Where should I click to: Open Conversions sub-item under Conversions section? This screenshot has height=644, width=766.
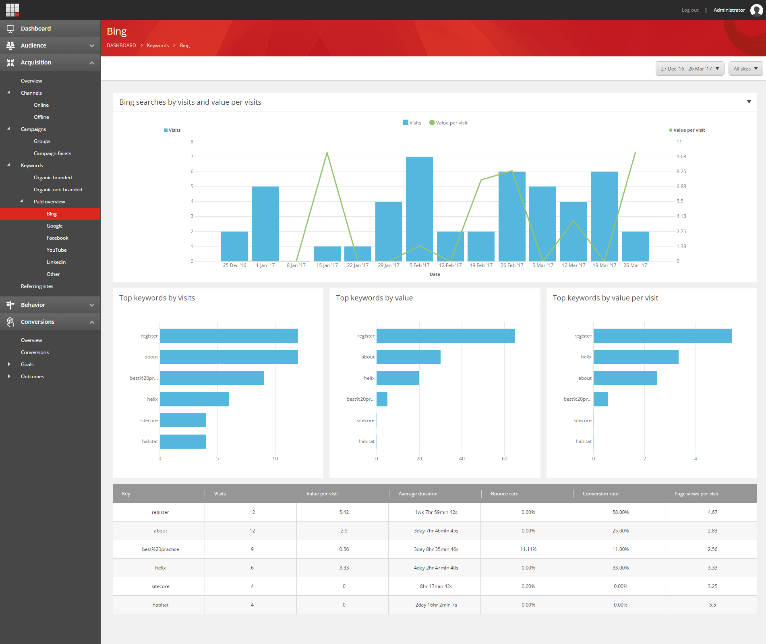[x=35, y=352]
